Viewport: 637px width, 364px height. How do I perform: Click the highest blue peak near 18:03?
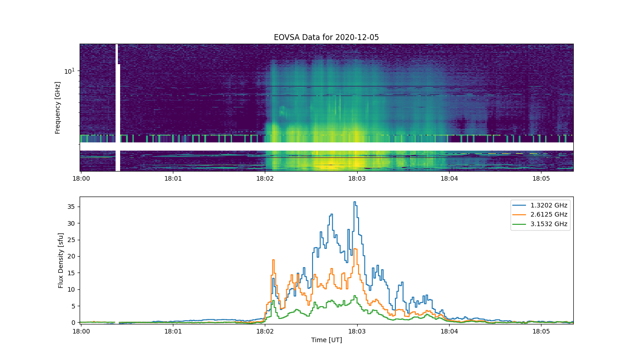pyautogui.click(x=354, y=202)
